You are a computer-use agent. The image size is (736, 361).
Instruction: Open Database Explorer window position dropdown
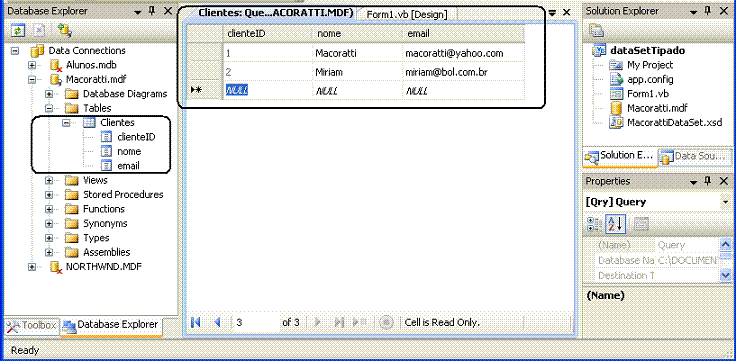pyautogui.click(x=138, y=12)
